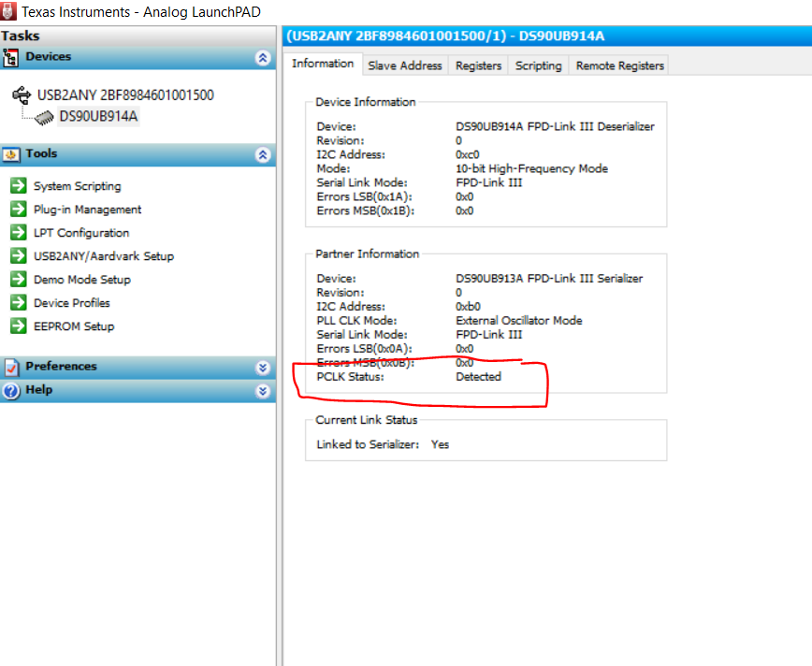Click the Devices panel header icon

click(10, 57)
